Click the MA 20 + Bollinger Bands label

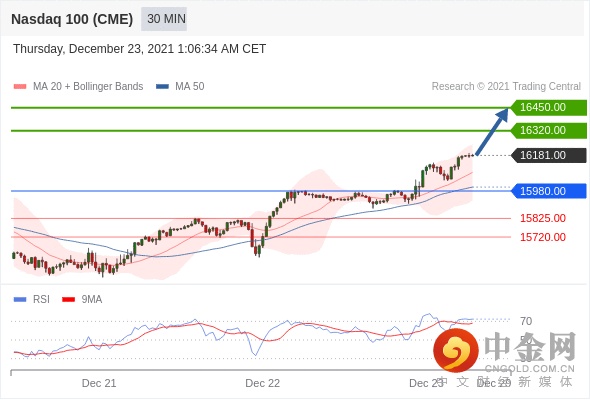coord(88,87)
